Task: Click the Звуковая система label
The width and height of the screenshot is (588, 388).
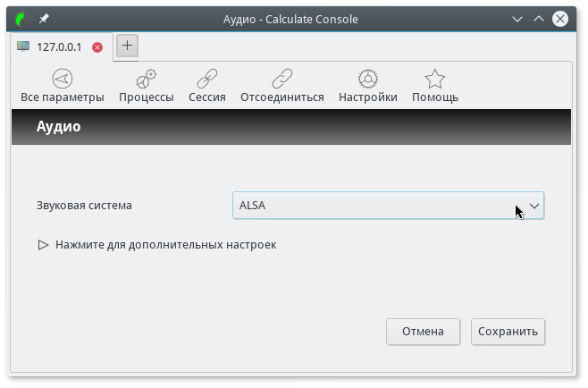Action: point(84,206)
